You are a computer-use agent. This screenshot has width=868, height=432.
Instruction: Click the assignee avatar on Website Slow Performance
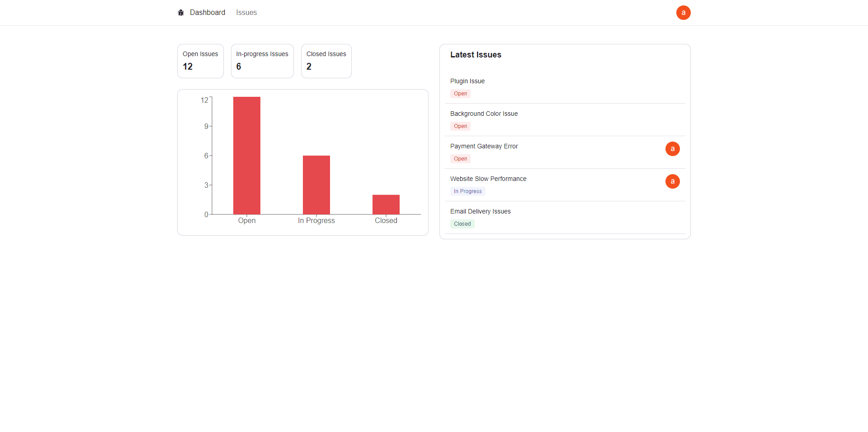point(672,181)
